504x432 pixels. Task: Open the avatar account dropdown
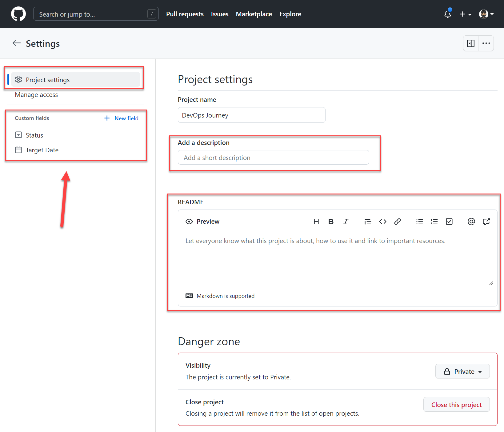[486, 14]
